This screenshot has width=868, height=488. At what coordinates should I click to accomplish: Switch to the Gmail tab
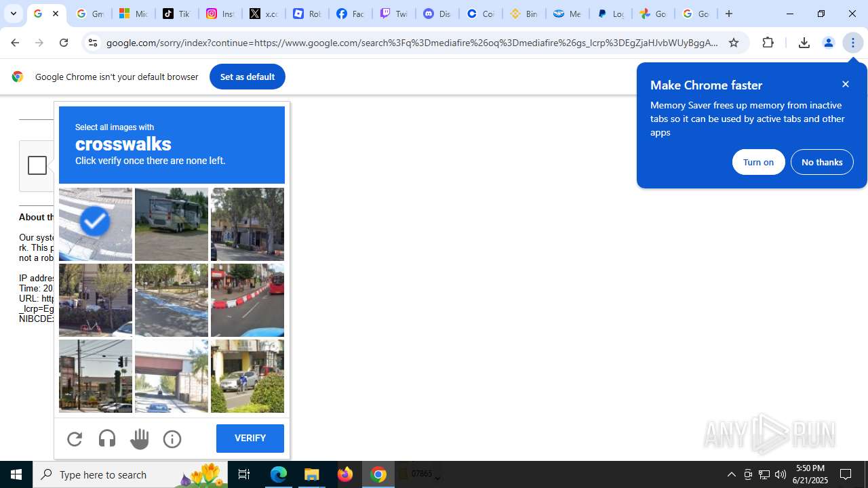coord(90,14)
